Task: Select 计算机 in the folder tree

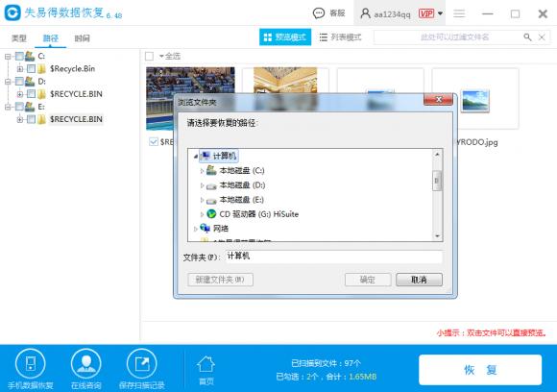Action: (219, 156)
